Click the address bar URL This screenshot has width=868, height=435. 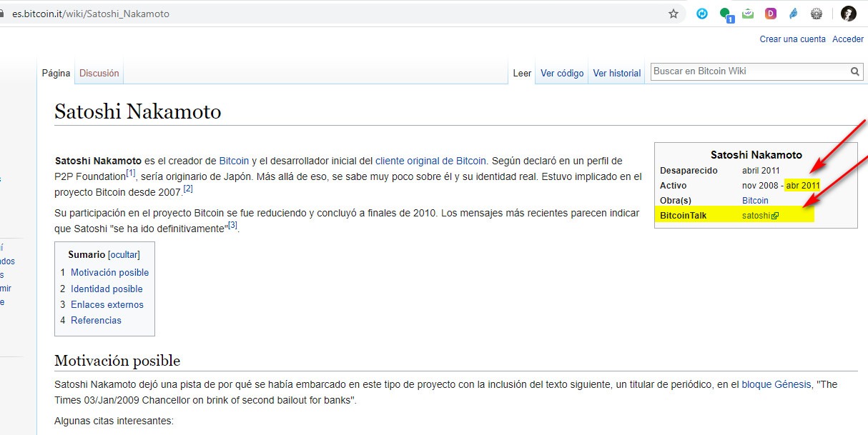click(91, 14)
